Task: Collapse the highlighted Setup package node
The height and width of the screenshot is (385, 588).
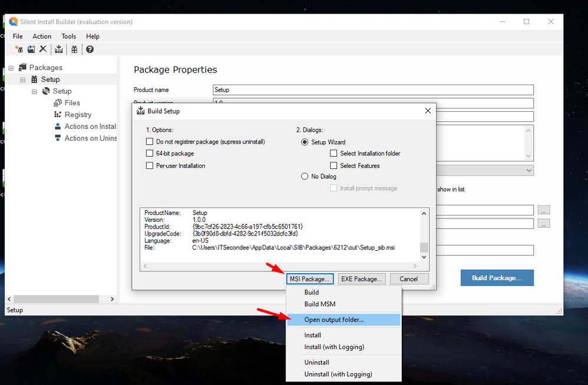Action: click(x=23, y=80)
